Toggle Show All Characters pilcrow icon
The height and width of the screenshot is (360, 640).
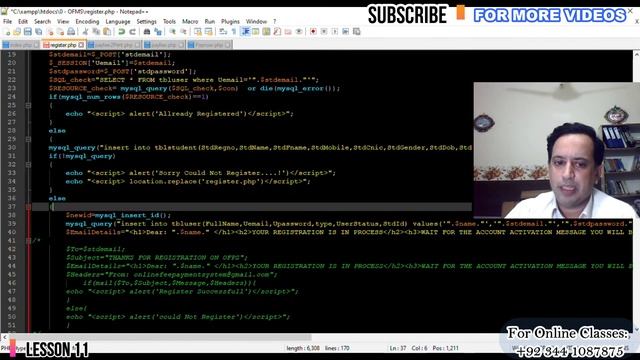(x=233, y=31)
